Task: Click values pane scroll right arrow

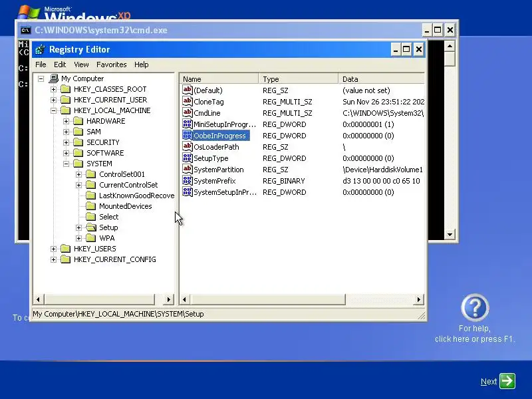Action: coord(418,299)
